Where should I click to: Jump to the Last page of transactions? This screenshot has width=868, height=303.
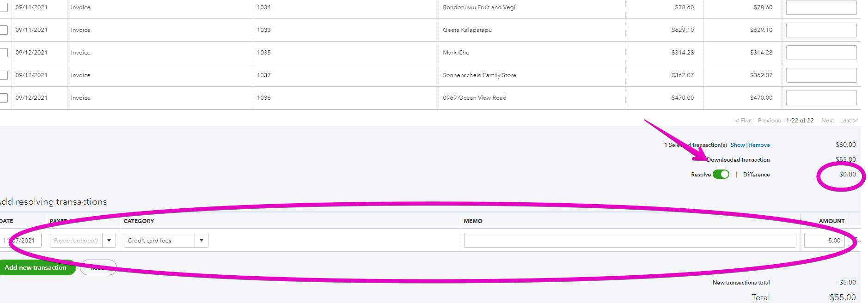click(848, 120)
